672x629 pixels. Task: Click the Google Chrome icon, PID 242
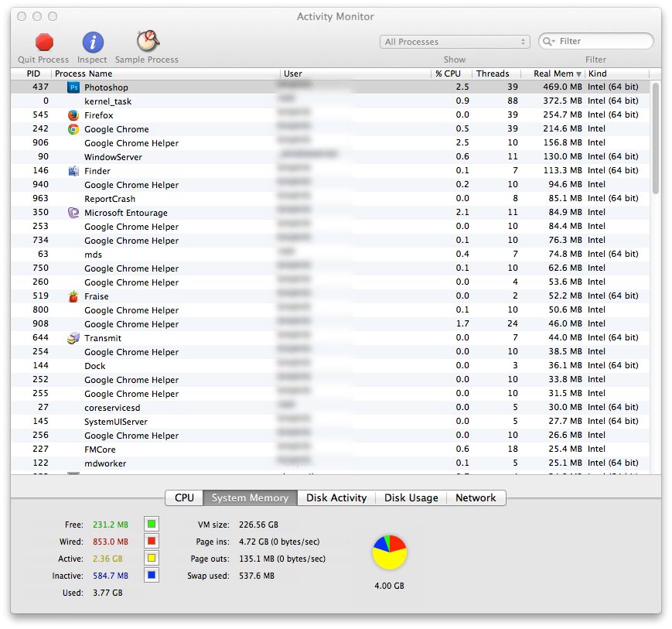pyautogui.click(x=73, y=129)
